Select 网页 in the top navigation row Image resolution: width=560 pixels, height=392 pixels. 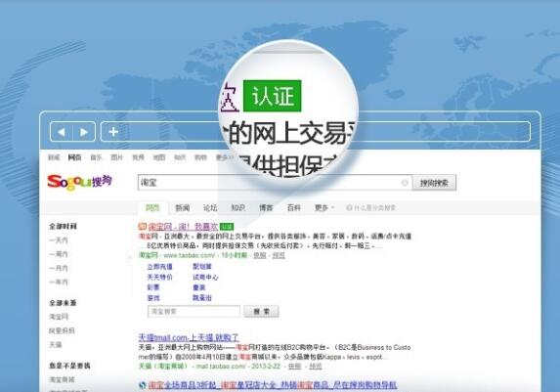coord(74,157)
